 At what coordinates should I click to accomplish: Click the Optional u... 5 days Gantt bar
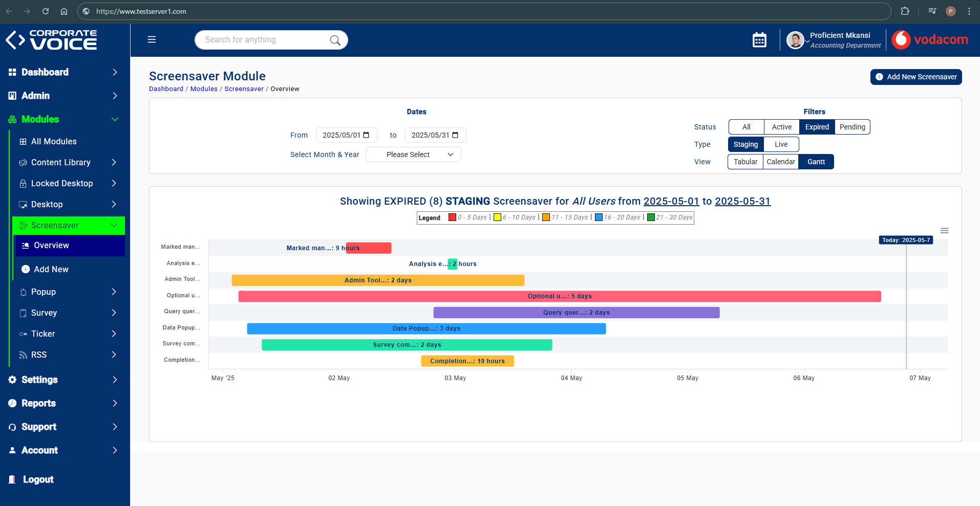point(559,296)
